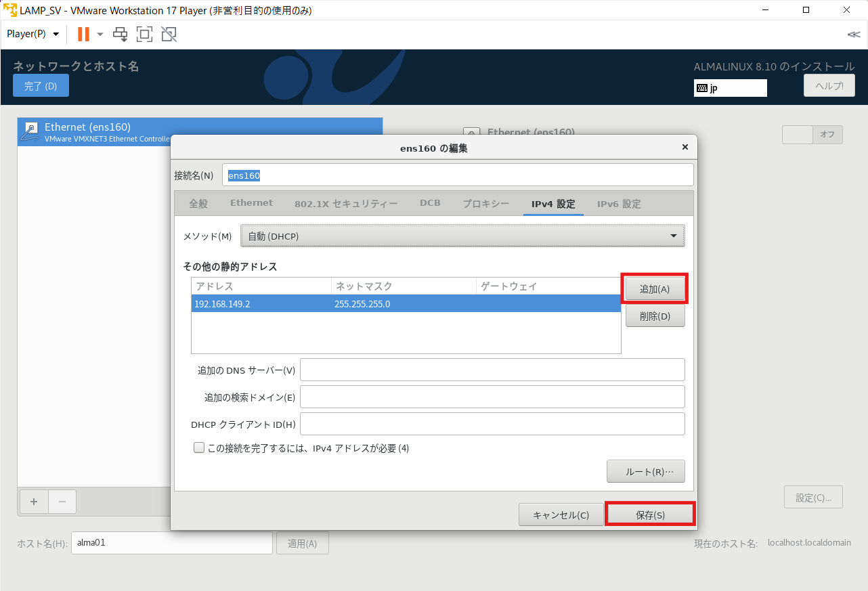Click the host name input field

[172, 543]
